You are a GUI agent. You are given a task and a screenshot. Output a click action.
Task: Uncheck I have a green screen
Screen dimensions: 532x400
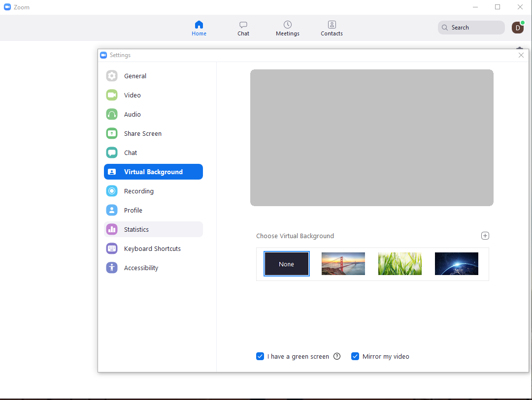tap(260, 356)
